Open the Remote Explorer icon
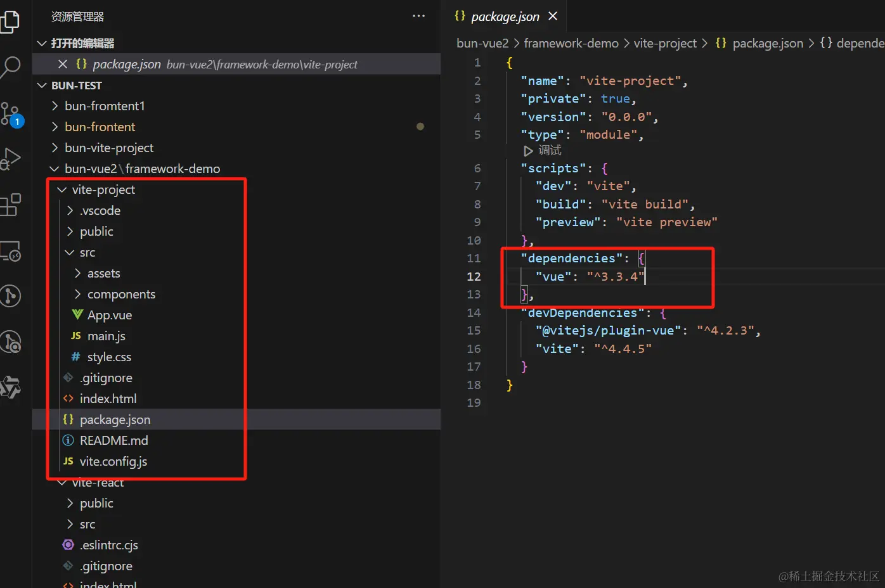The width and height of the screenshot is (885, 588). pyautogui.click(x=10, y=251)
